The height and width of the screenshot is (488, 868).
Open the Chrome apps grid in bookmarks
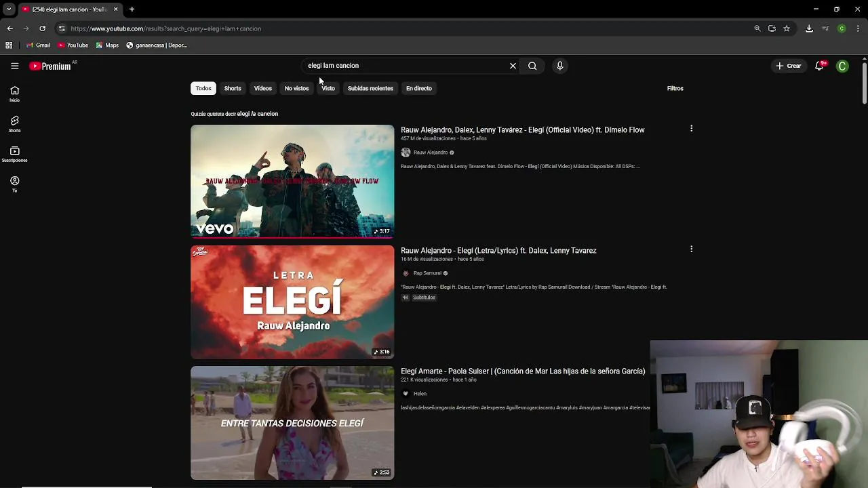tap(9, 45)
